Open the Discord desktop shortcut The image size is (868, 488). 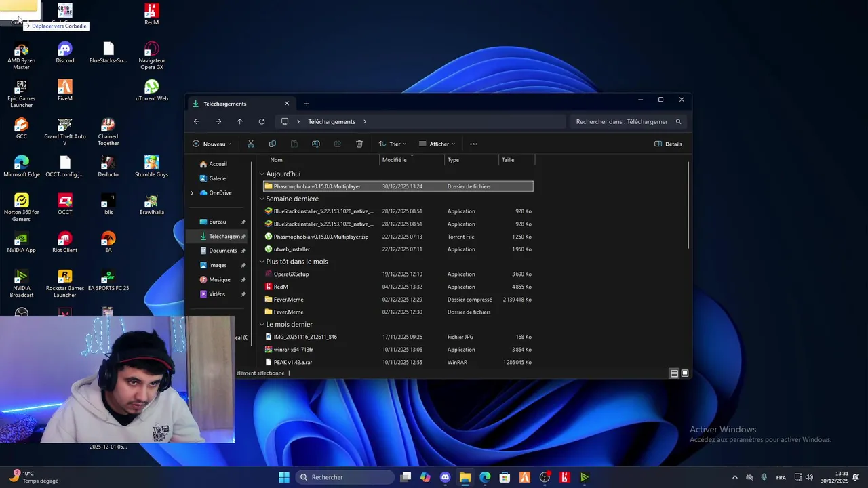tap(65, 53)
